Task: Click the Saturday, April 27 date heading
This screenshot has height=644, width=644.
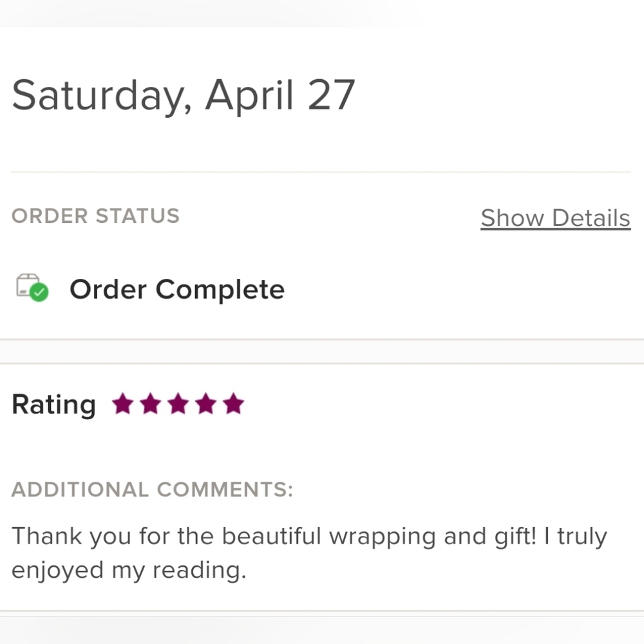Action: coord(183,95)
